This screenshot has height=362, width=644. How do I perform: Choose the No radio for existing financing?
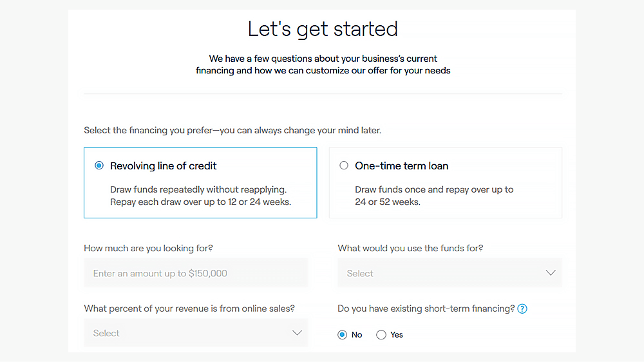click(x=342, y=335)
